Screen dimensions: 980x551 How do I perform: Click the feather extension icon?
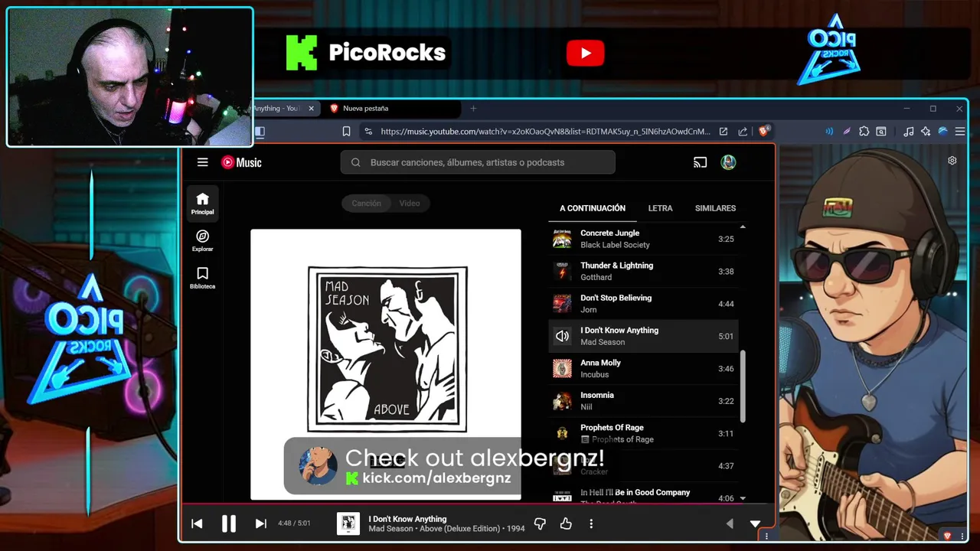(x=847, y=132)
